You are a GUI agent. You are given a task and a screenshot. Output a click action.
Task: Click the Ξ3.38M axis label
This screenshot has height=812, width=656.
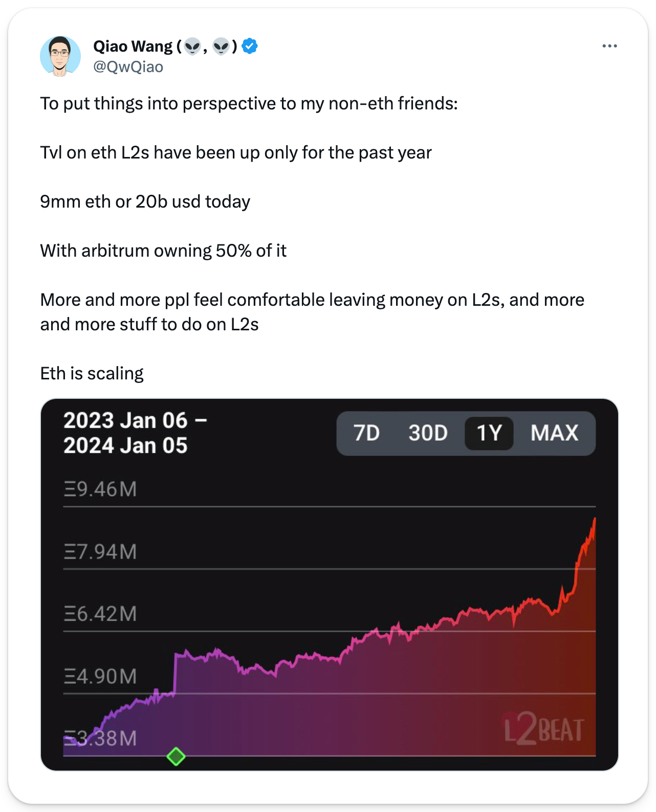[100, 738]
